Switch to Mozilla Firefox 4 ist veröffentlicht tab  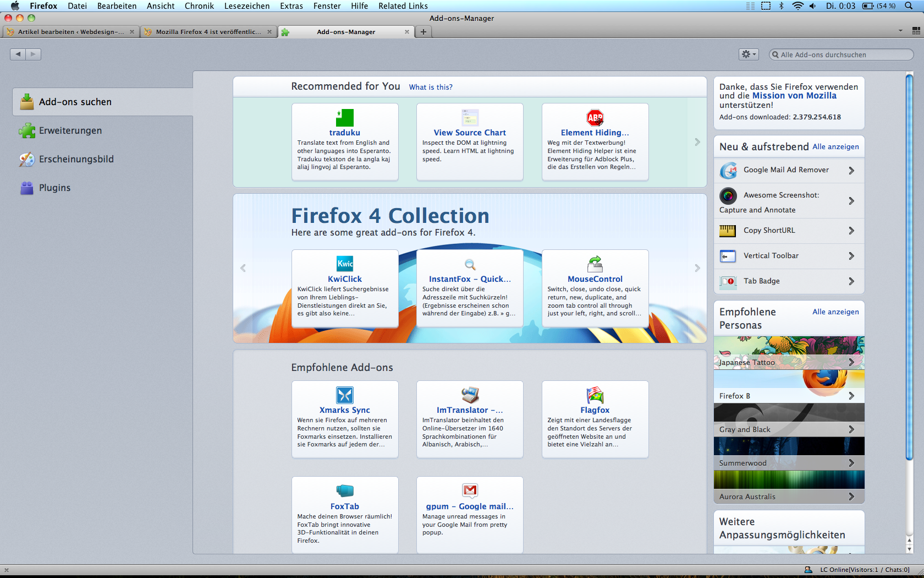coord(208,32)
